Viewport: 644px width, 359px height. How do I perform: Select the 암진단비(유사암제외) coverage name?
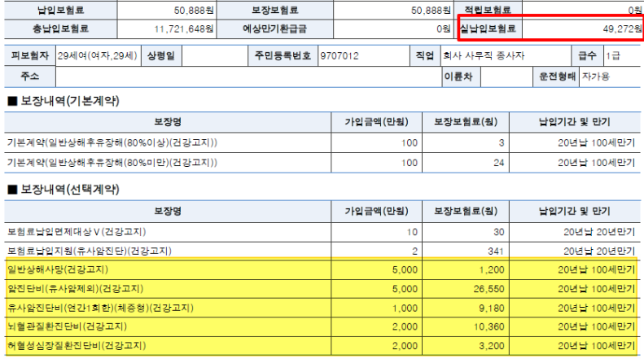75,289
